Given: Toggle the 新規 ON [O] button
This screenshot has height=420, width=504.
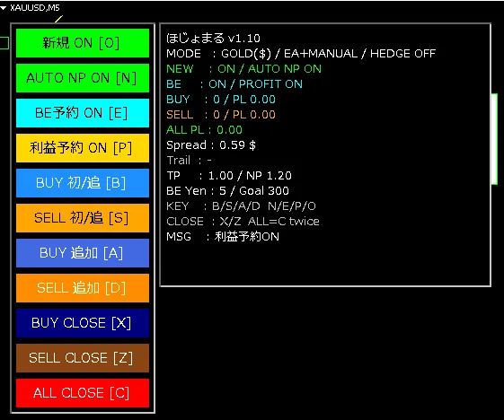Looking at the screenshot, I should pyautogui.click(x=83, y=43).
